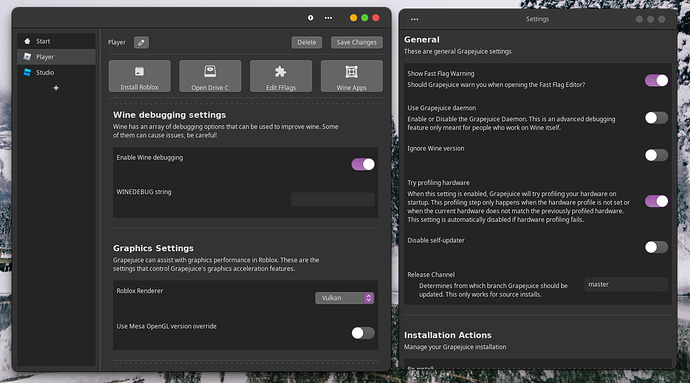Click the Wine debugging settings heading
The image size is (690, 383).
169,115
